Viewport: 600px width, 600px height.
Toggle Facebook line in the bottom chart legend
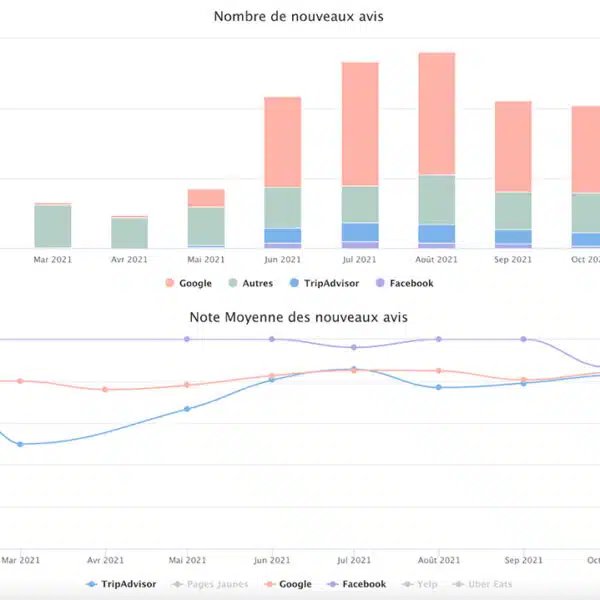coord(357,584)
